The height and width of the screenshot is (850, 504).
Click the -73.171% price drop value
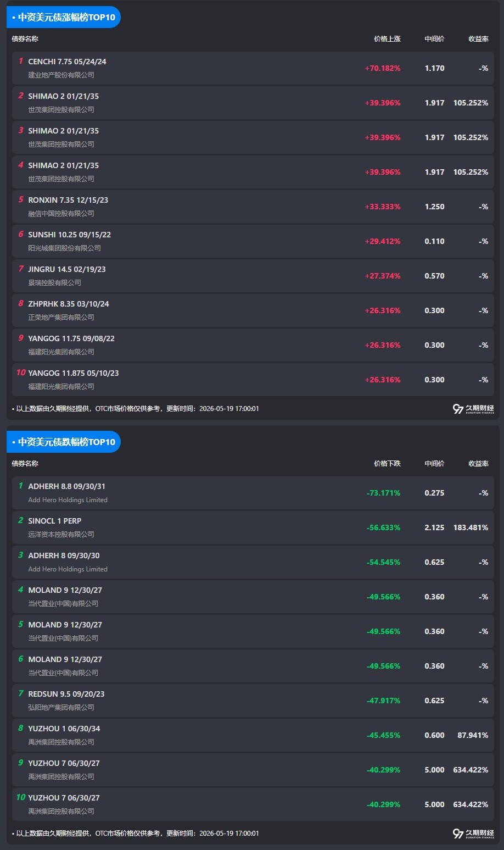tap(383, 493)
